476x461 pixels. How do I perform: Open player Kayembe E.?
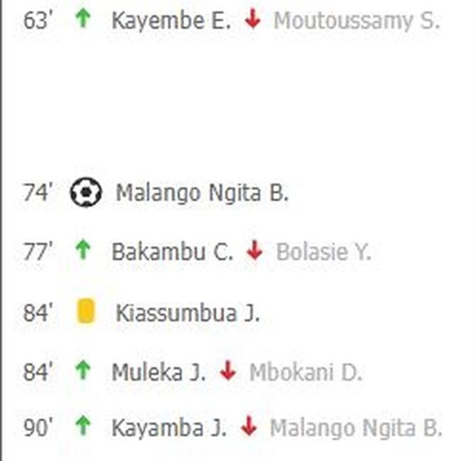[x=171, y=21]
